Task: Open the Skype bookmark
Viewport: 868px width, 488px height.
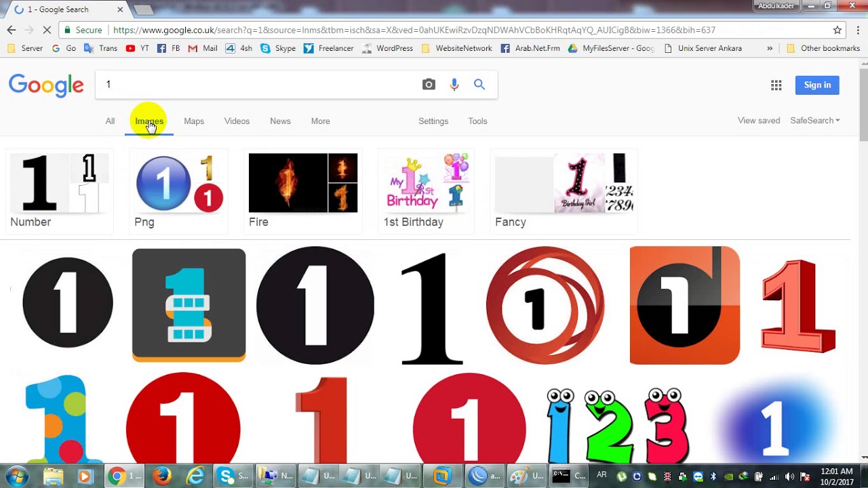Action: 278,49
